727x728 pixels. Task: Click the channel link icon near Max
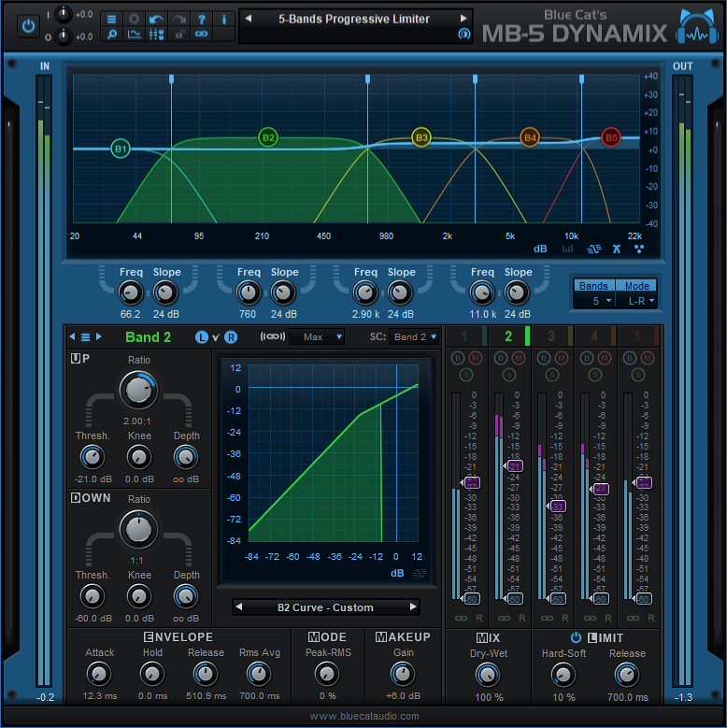point(273,336)
